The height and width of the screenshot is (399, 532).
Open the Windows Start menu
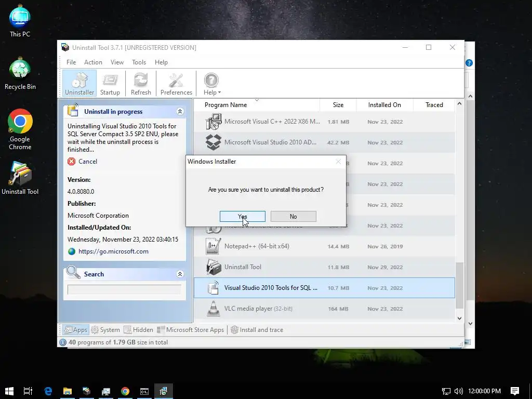coord(9,391)
